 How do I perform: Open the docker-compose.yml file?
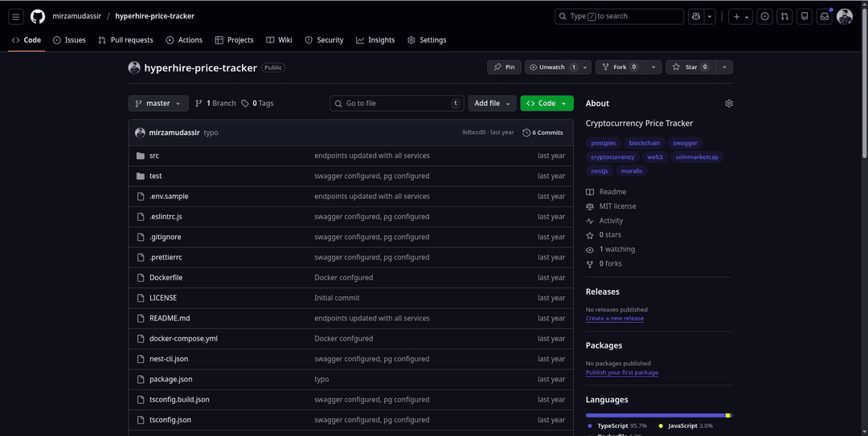pos(183,339)
